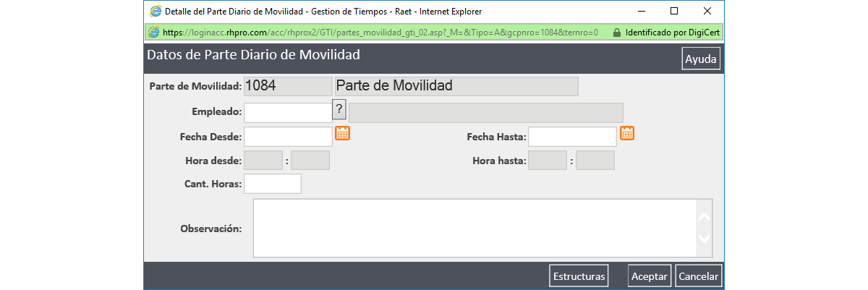
Task: Click the employee name display field
Action: pyautogui.click(x=485, y=113)
